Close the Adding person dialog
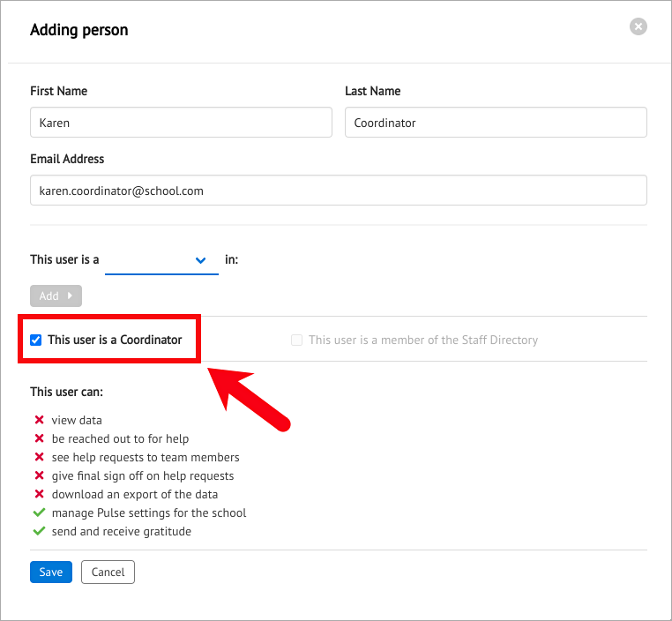Viewport: 672px width, 621px height. pos(638,26)
